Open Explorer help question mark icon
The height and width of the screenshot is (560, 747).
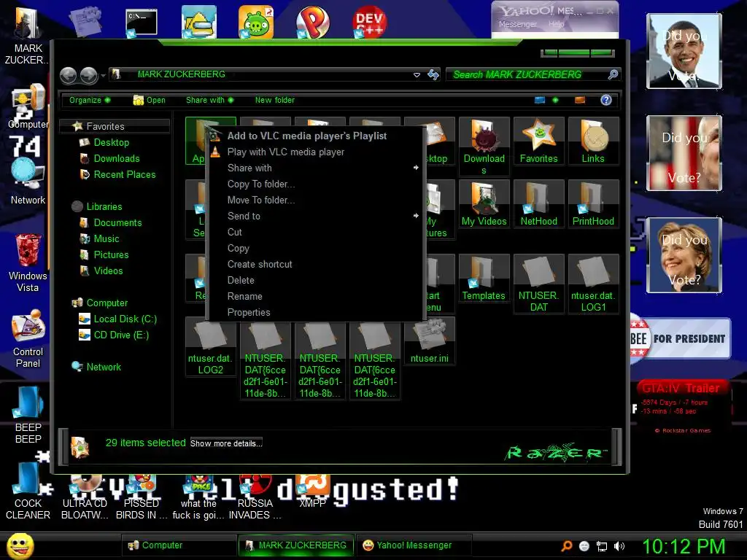point(606,100)
